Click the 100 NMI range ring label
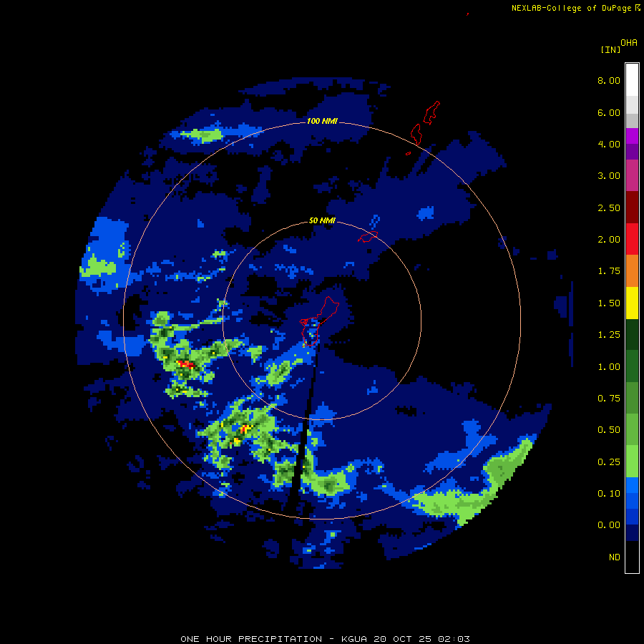The width and height of the screenshot is (644, 644). (x=322, y=121)
